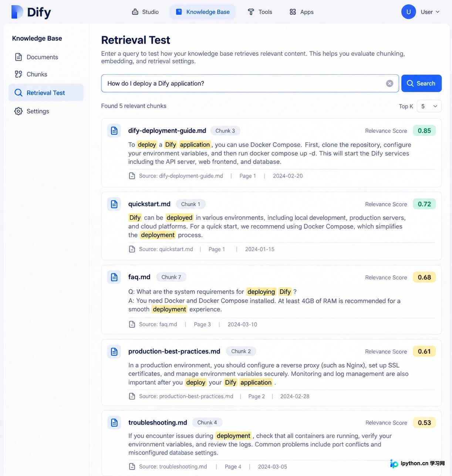Open the Top K dropdown
Image resolution: width=452 pixels, height=476 pixels.
click(x=429, y=106)
